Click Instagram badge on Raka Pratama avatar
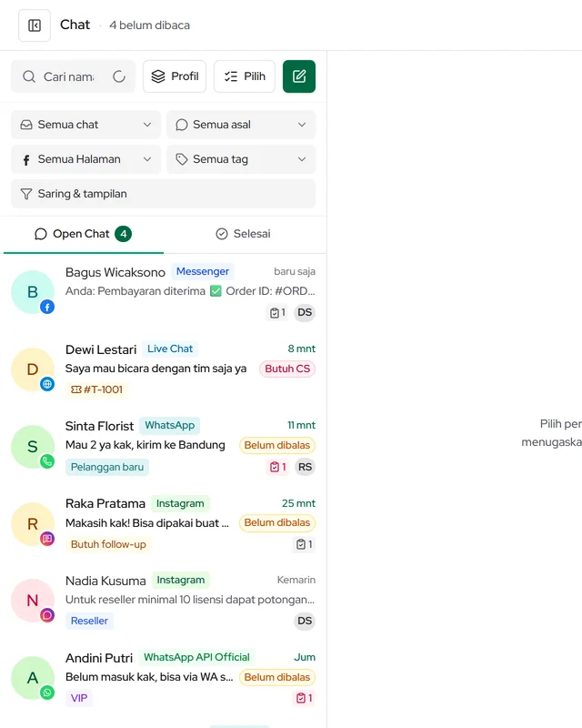This screenshot has width=582, height=728. point(47,539)
